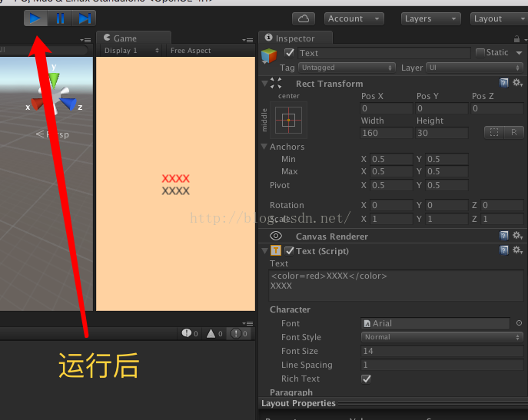Toggle the Static checkbox
Screen dimensions: 528x420
[480, 52]
